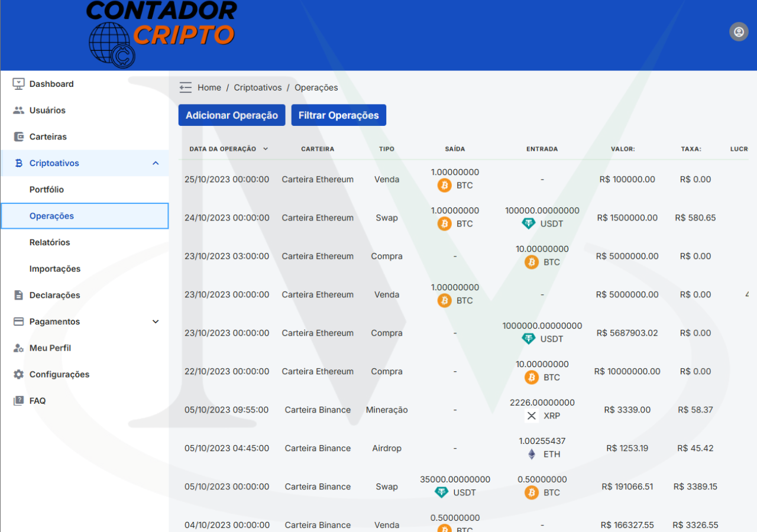Click the Usuários people icon
Image resolution: width=757 pixels, height=532 pixels.
(19, 111)
